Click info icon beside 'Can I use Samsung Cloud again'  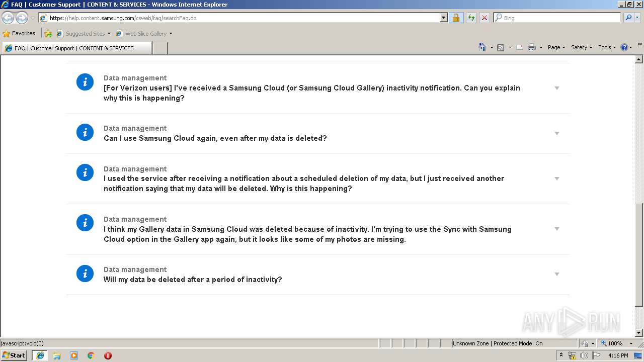(85, 132)
